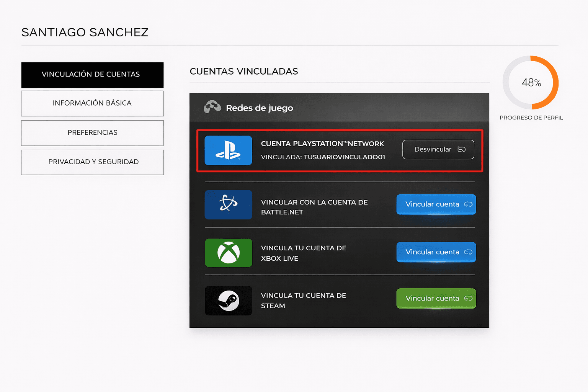The image size is (588, 392).
Task: Click Vincula tu cuenta de Steam text
Action: click(x=304, y=301)
